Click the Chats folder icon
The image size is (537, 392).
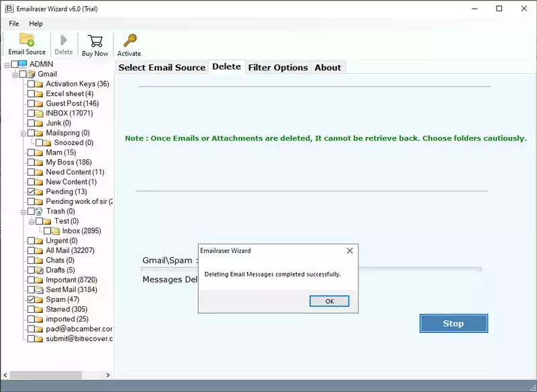pyautogui.click(x=39, y=260)
